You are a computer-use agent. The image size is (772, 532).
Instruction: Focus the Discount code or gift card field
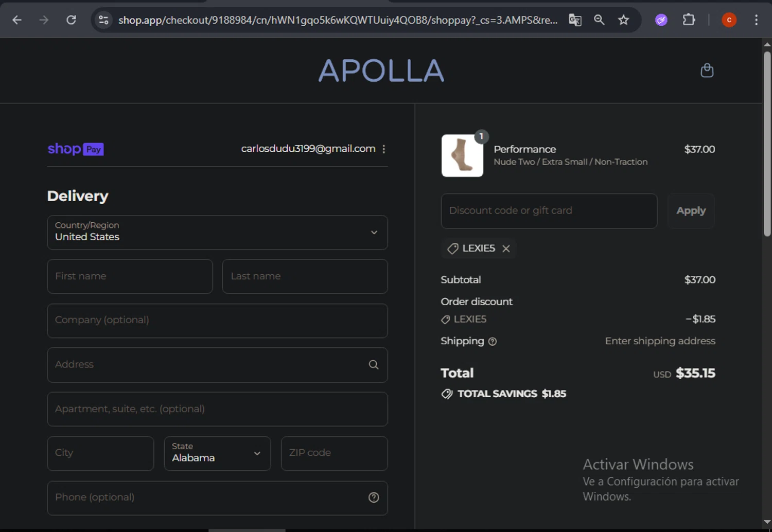tap(549, 211)
